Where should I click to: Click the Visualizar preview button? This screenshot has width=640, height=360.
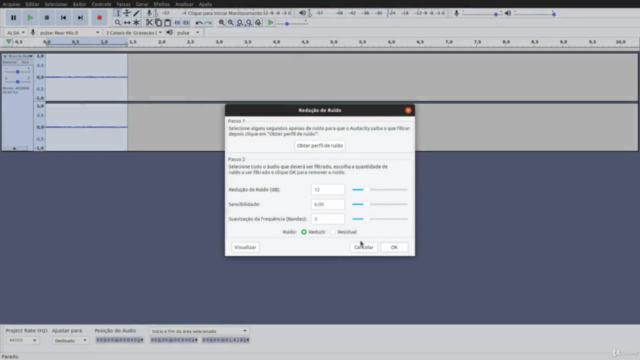point(245,247)
